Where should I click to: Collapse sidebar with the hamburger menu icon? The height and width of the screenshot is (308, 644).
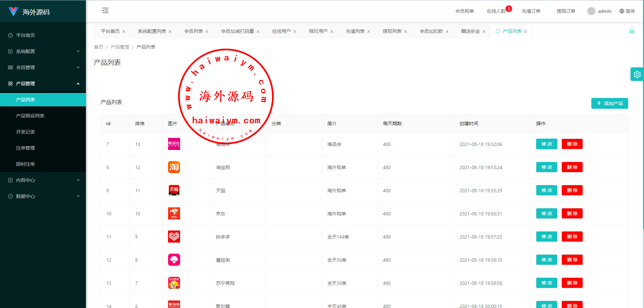(105, 11)
